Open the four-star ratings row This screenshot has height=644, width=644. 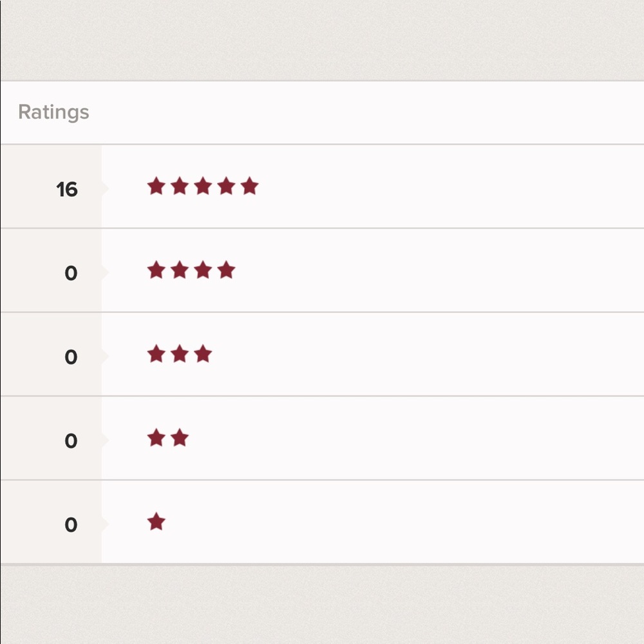(323, 270)
